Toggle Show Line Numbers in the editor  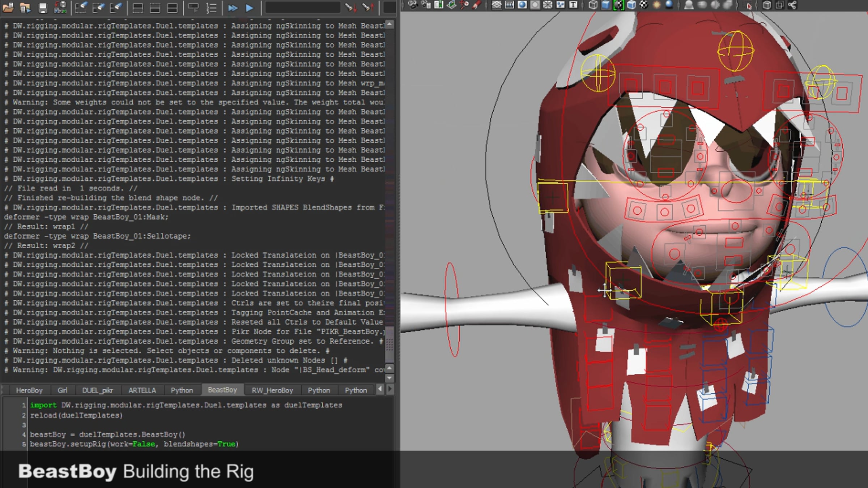click(x=211, y=8)
